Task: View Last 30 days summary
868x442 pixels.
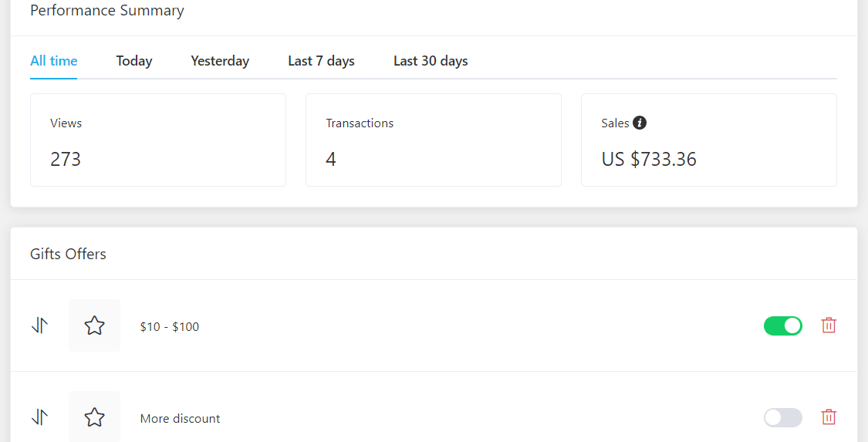Action: (x=431, y=61)
